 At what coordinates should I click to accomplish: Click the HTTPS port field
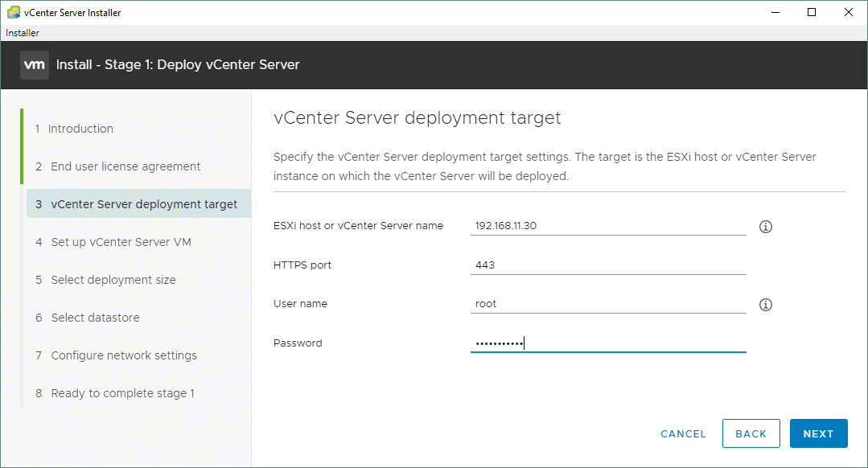(607, 265)
